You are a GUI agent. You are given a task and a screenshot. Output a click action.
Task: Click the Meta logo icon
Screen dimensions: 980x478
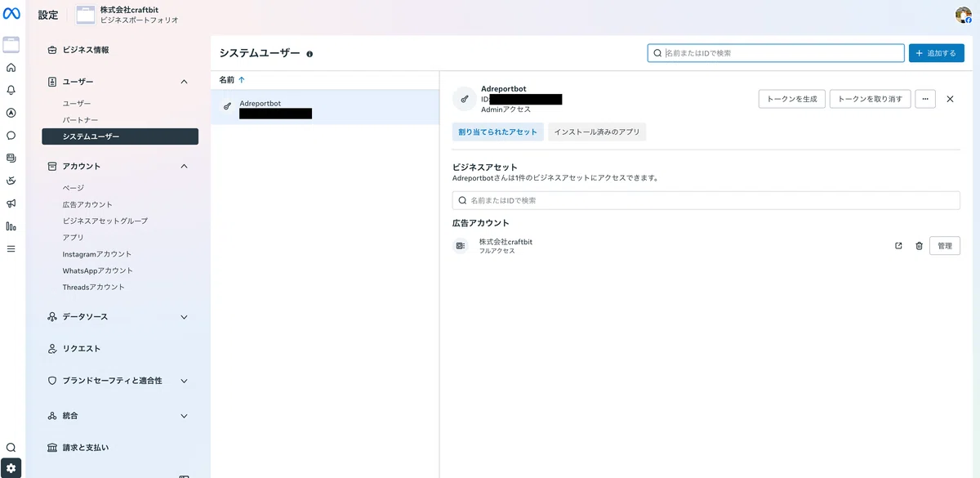coord(11,14)
